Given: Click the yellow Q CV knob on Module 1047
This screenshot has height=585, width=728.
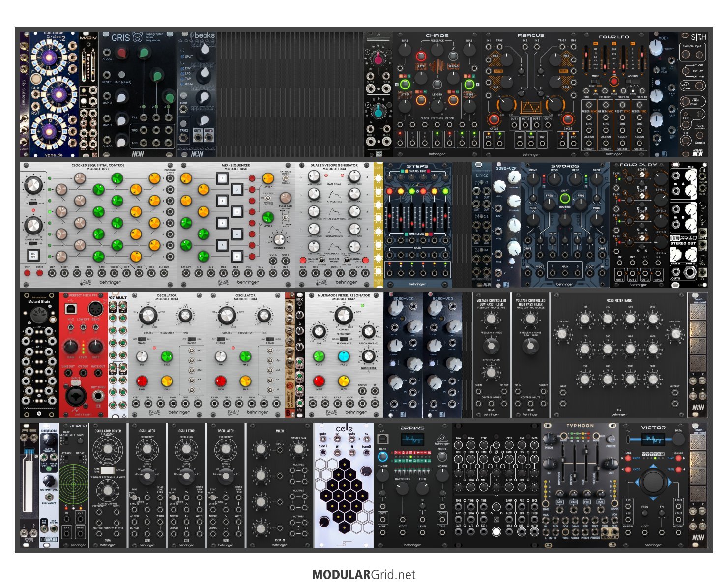Looking at the screenshot, I should coord(344,380).
